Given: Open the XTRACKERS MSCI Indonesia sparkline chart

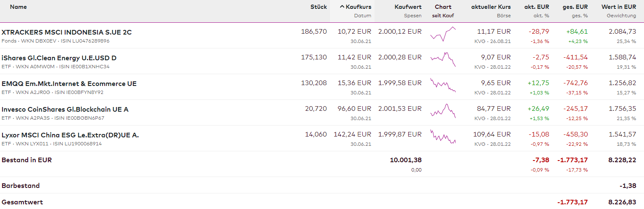Looking at the screenshot, I should pyautogui.click(x=443, y=35).
